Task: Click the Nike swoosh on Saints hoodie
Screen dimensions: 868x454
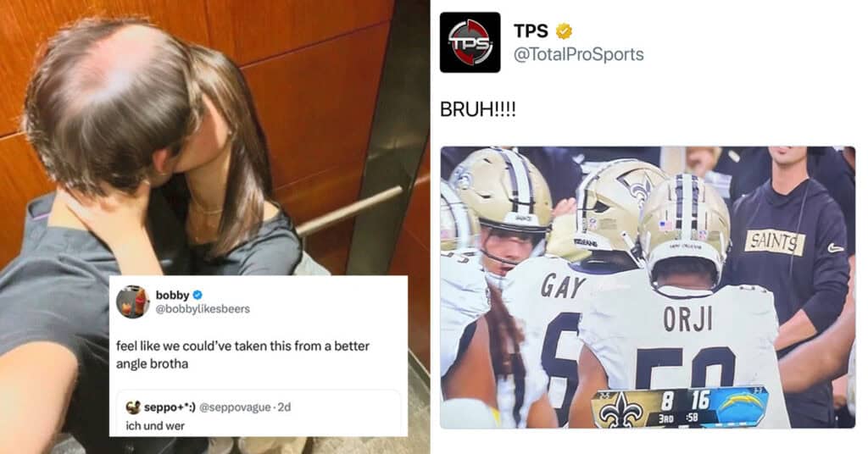Action: click(x=835, y=248)
